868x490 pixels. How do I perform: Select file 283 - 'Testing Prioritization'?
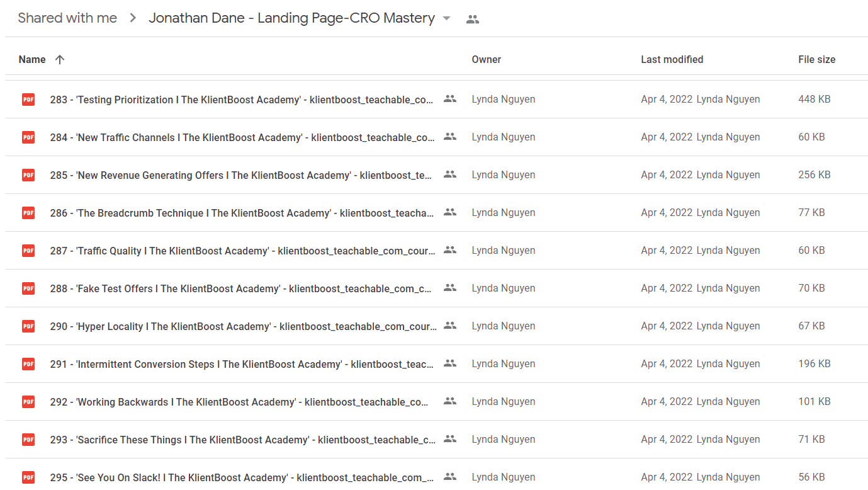pos(242,100)
